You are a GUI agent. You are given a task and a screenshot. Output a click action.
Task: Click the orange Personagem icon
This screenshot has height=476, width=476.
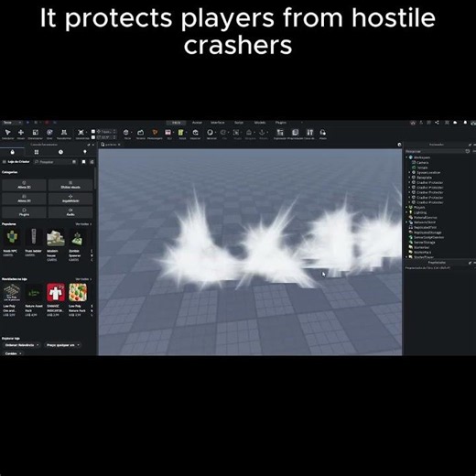155,133
